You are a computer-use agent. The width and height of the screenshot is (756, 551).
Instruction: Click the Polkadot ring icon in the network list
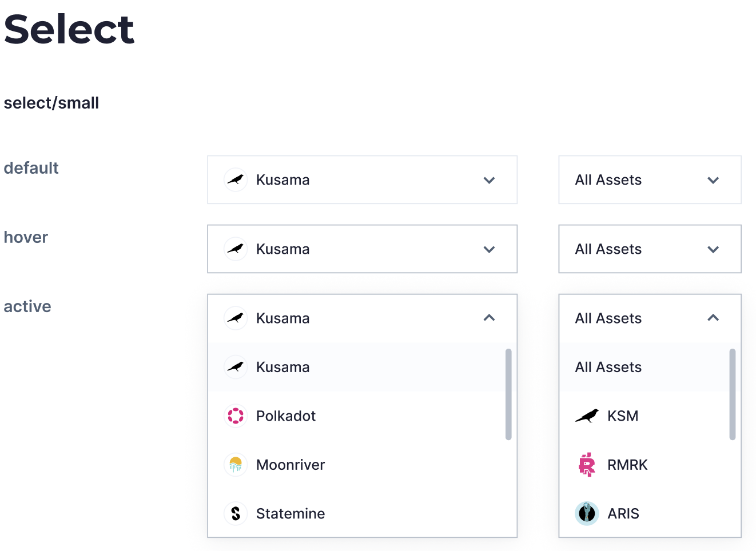pyautogui.click(x=236, y=416)
